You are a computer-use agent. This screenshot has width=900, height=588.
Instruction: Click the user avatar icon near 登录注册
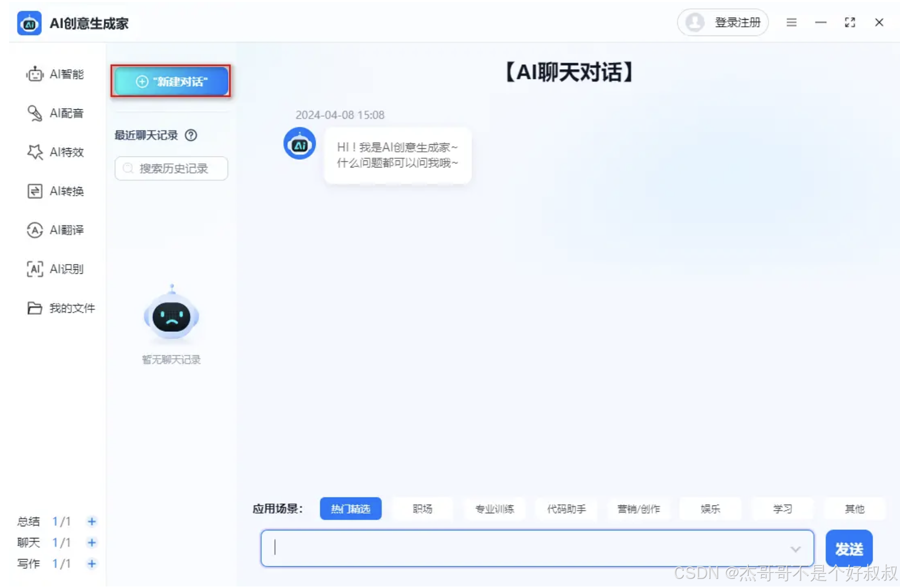pyautogui.click(x=695, y=22)
